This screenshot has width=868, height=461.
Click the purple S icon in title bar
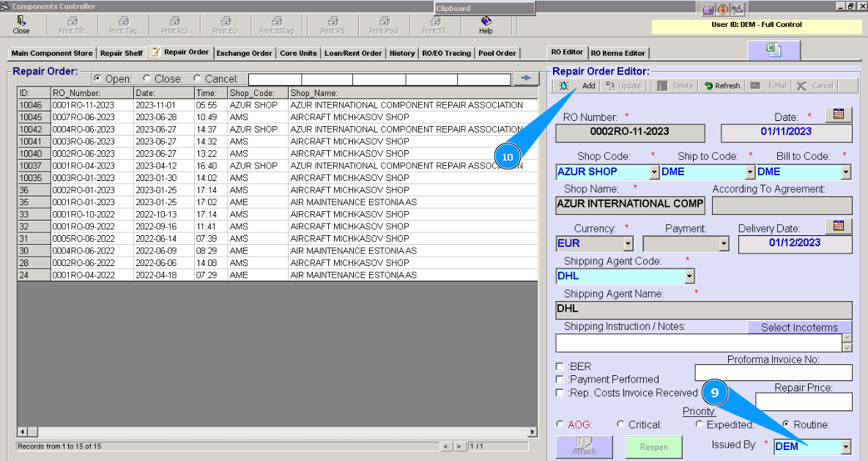pos(709,10)
